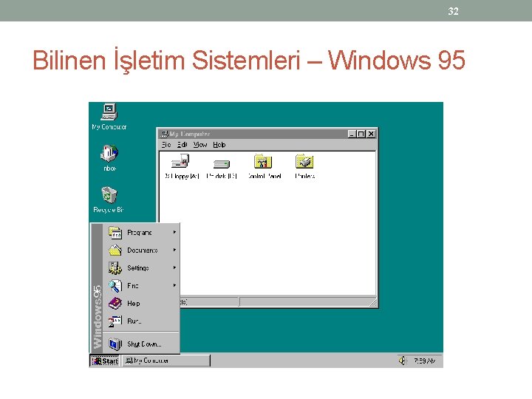532x399 pixels.
Task: Click the My Computer taskbar button
Action: point(166,361)
